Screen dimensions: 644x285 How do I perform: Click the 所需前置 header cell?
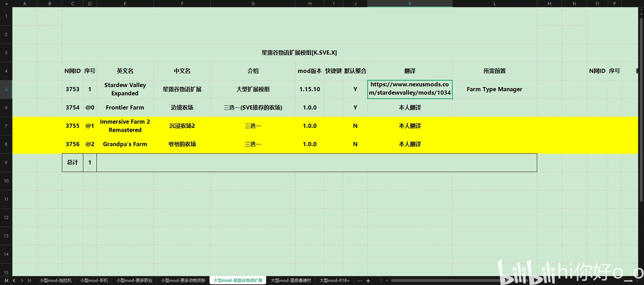click(x=494, y=71)
